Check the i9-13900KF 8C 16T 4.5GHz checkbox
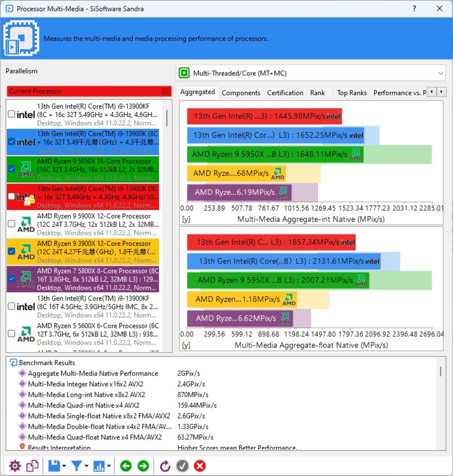This screenshot has height=476, width=453. pyautogui.click(x=11, y=306)
